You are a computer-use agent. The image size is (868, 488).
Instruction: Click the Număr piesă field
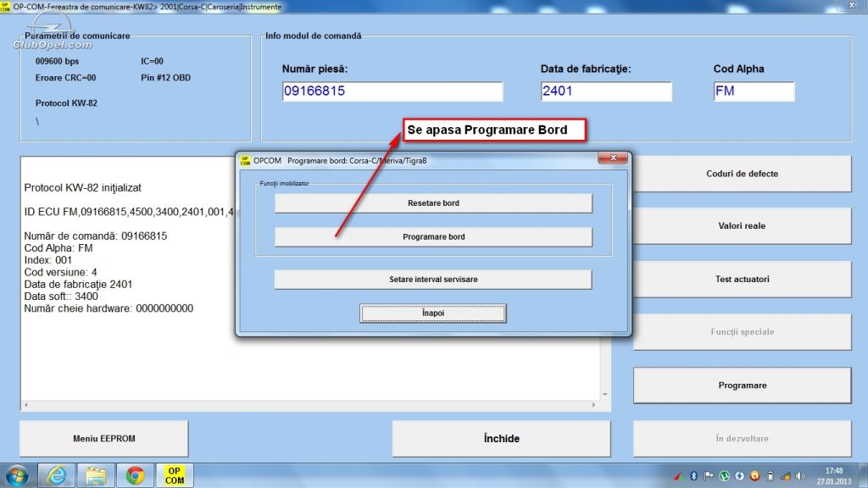392,91
